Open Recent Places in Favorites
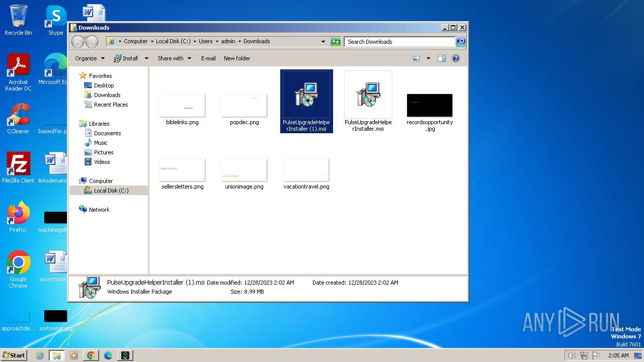 pos(111,105)
